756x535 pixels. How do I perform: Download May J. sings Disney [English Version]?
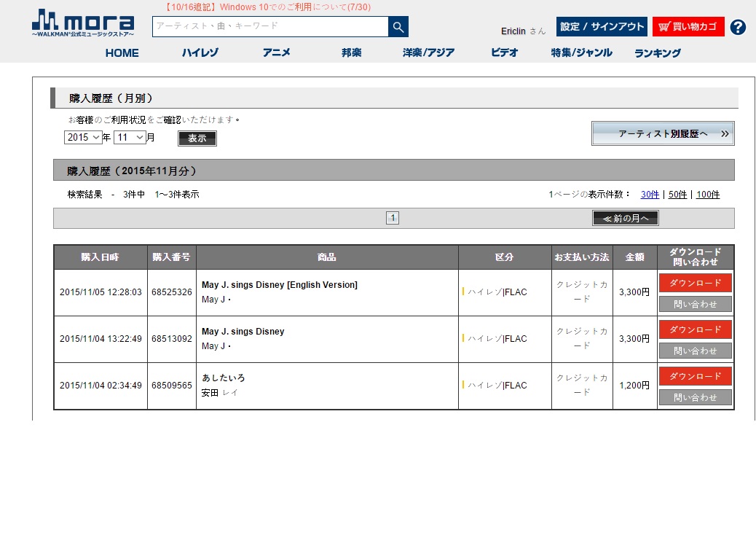click(x=696, y=283)
